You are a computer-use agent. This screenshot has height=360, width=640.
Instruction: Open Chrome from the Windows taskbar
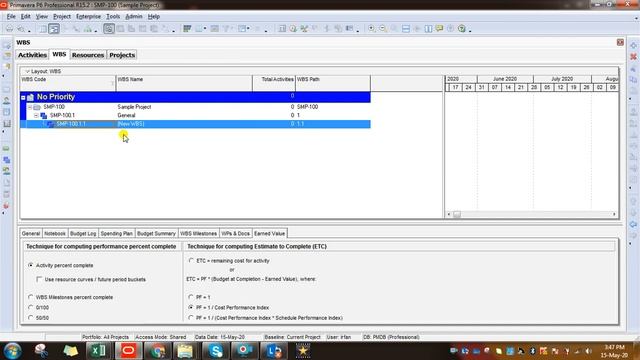[158, 351]
